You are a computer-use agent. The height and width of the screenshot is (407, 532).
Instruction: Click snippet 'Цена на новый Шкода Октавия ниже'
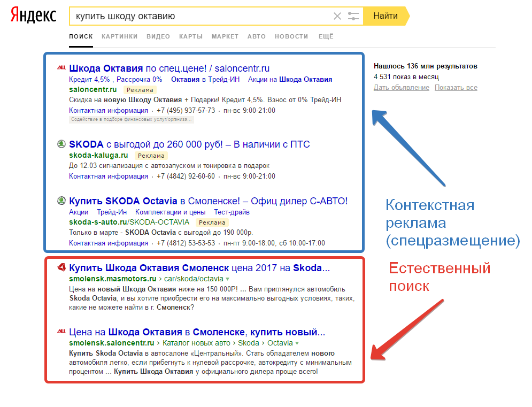tap(212, 298)
